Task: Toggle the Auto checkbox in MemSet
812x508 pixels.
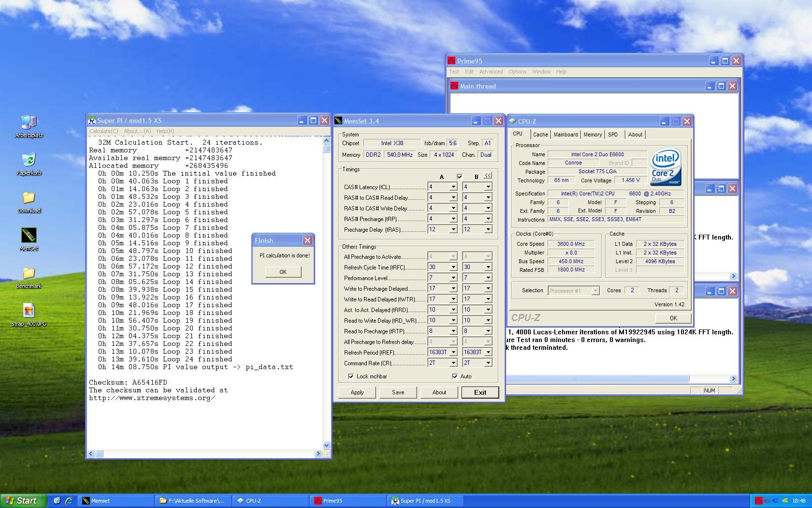Action: (x=454, y=376)
